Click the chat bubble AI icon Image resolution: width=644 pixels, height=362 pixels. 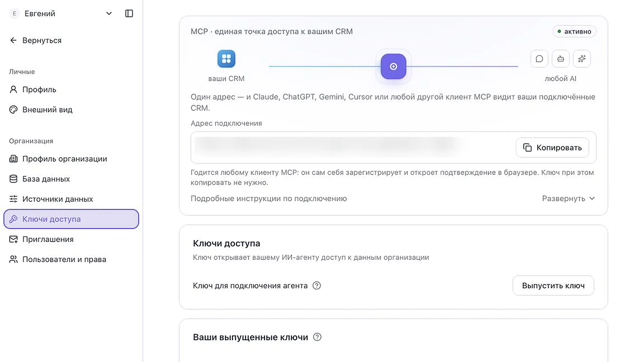(x=539, y=59)
